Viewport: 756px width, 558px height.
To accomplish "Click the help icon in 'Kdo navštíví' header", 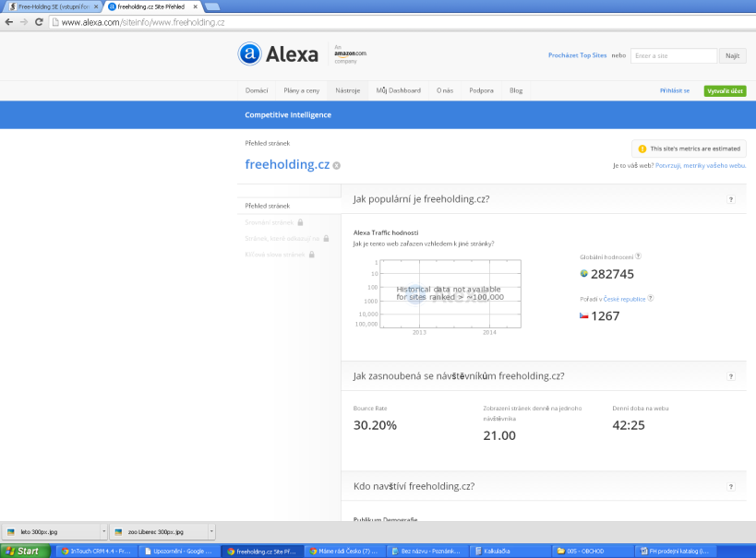I will (x=731, y=487).
